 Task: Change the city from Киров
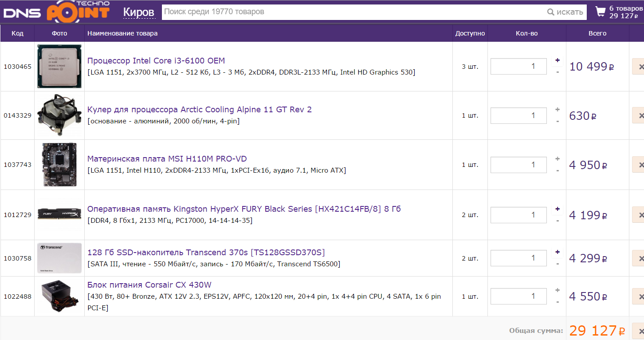pos(139,12)
